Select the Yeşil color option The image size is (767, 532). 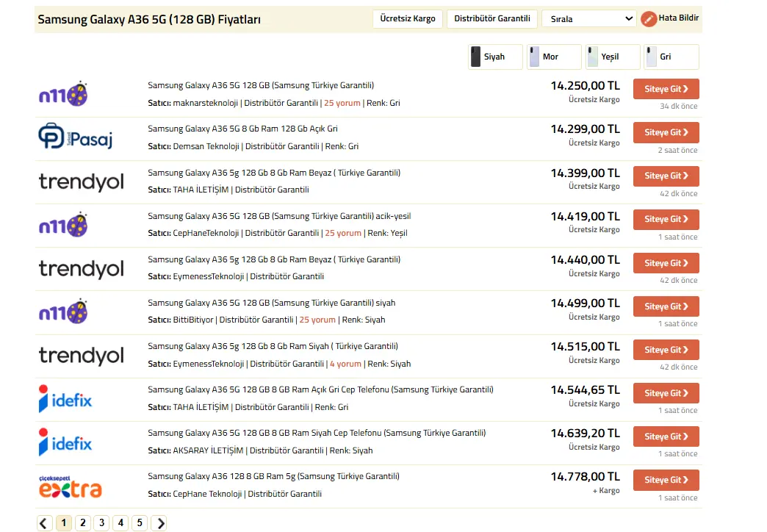pyautogui.click(x=613, y=57)
